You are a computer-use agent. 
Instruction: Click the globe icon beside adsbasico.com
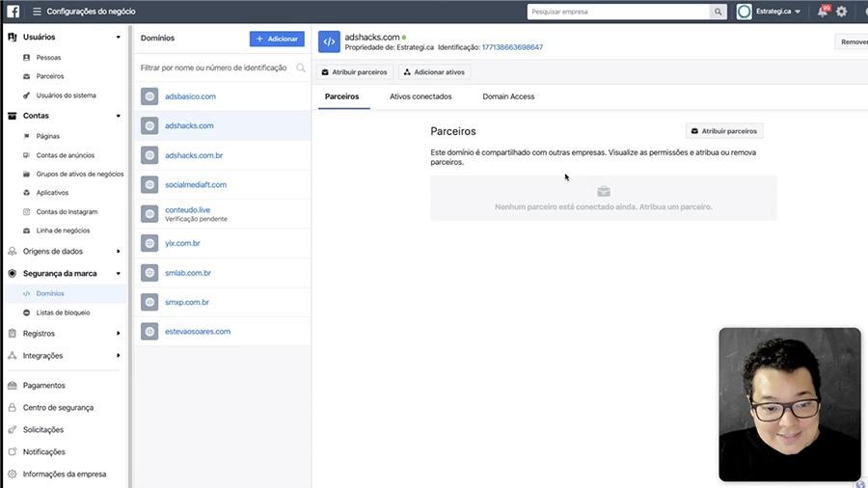click(149, 96)
